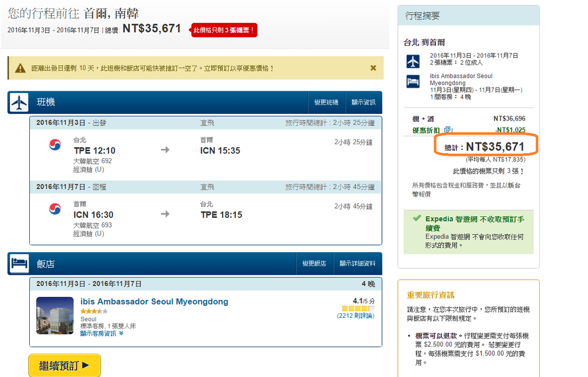Click the 優惠折扣 discount label
588x377 pixels.
point(426,130)
